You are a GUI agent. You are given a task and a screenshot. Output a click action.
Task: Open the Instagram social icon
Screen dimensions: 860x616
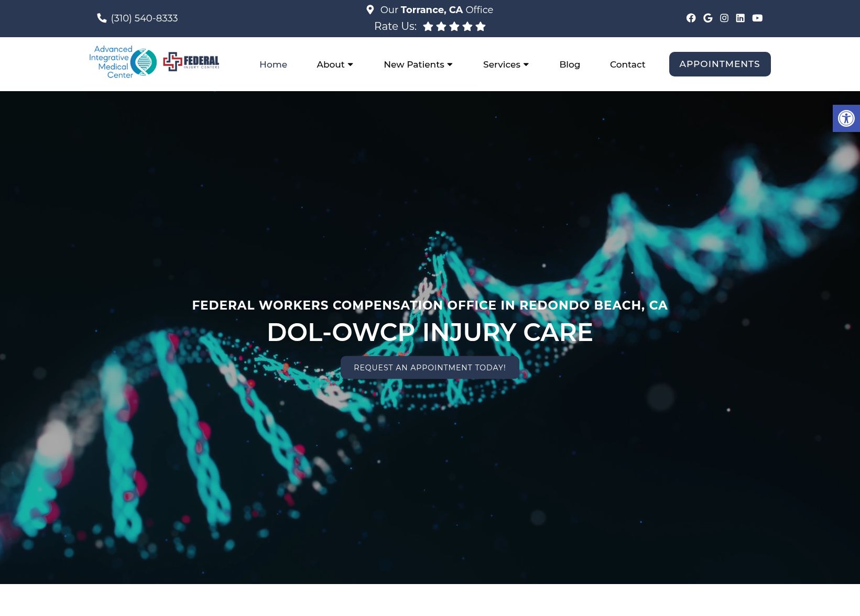[x=724, y=18]
